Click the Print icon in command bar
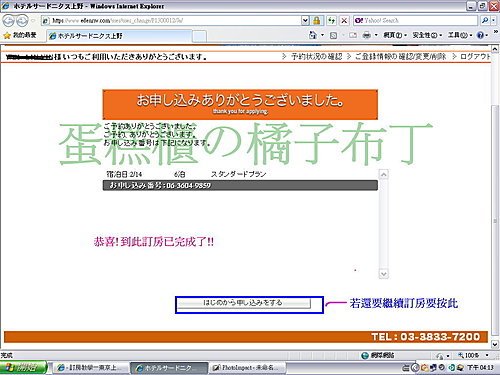Viewport: 500px width, 375px height. pos(366,35)
